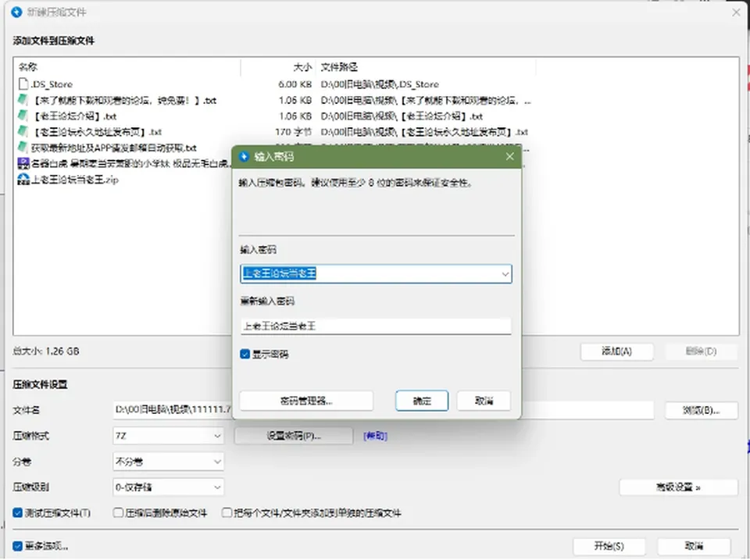Click the 开始(S) button
Viewport: 750px width, 560px height.
click(609, 546)
